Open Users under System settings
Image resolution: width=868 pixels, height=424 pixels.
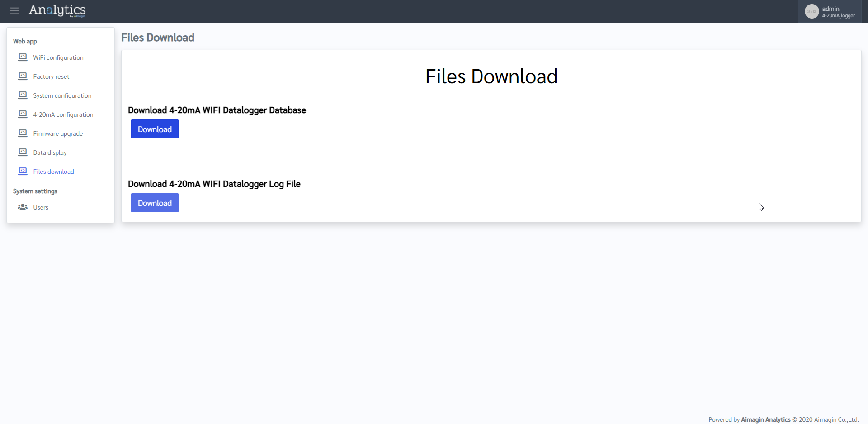41,207
